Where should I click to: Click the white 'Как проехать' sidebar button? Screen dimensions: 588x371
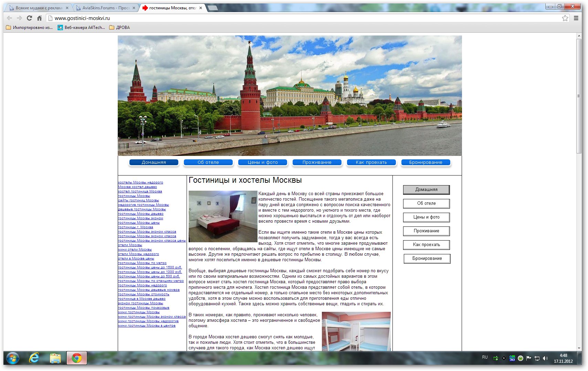(427, 245)
